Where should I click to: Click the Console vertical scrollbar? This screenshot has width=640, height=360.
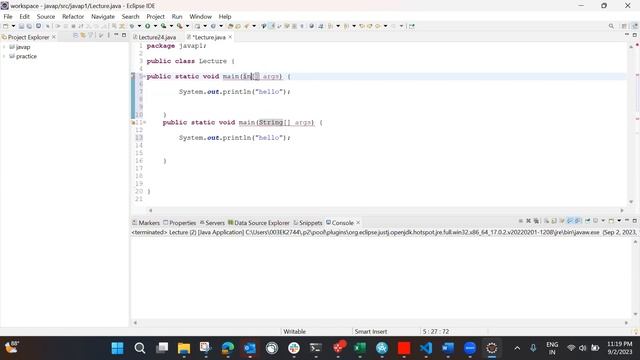635,278
